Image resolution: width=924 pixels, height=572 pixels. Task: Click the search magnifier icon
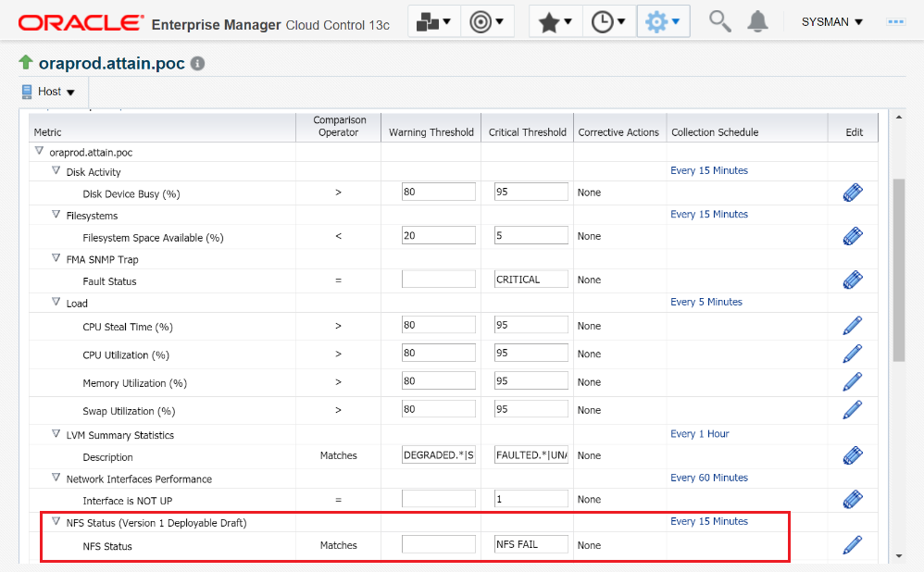coord(719,20)
